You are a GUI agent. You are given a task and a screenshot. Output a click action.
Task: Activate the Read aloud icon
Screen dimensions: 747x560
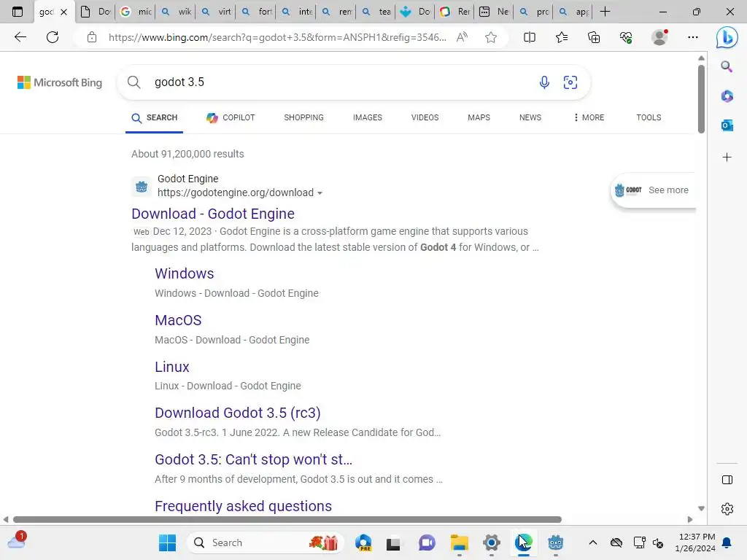(x=462, y=37)
